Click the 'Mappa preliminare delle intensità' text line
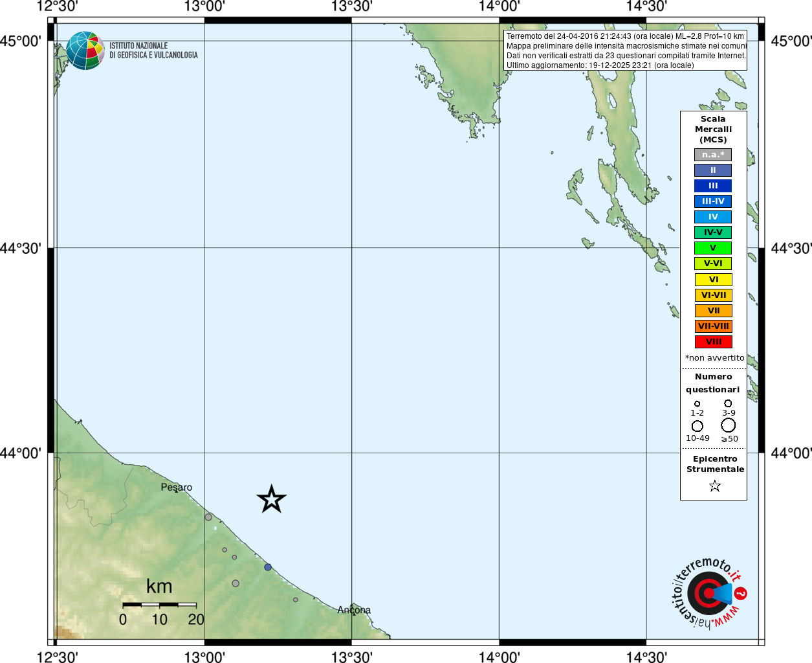The height and width of the screenshot is (663, 812). [x=626, y=46]
